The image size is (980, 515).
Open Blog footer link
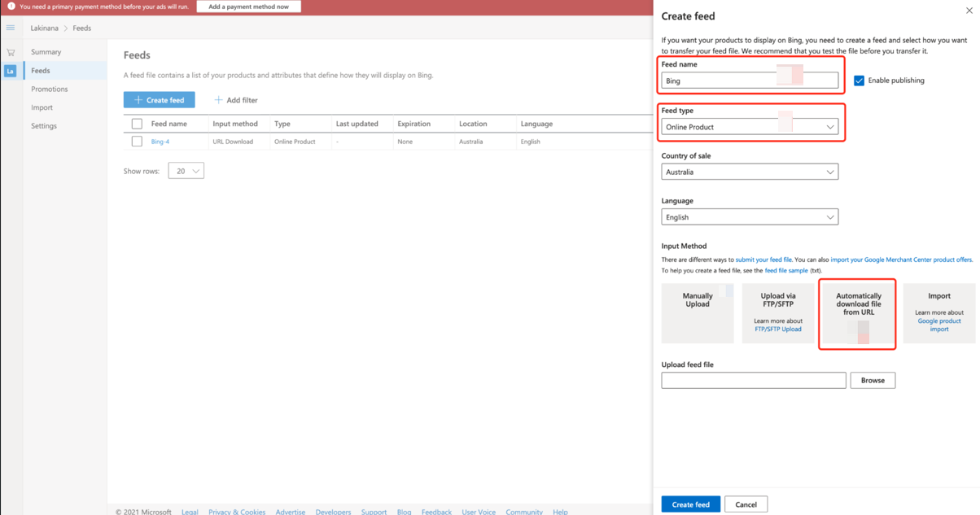pos(404,512)
